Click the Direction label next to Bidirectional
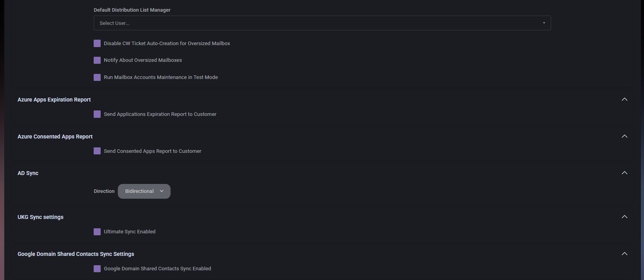 pyautogui.click(x=104, y=191)
